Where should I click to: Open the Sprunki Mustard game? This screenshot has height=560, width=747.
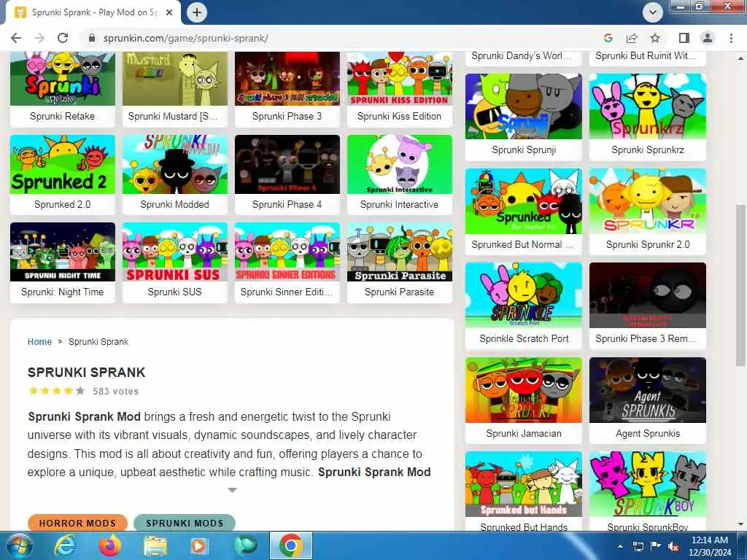175,89
